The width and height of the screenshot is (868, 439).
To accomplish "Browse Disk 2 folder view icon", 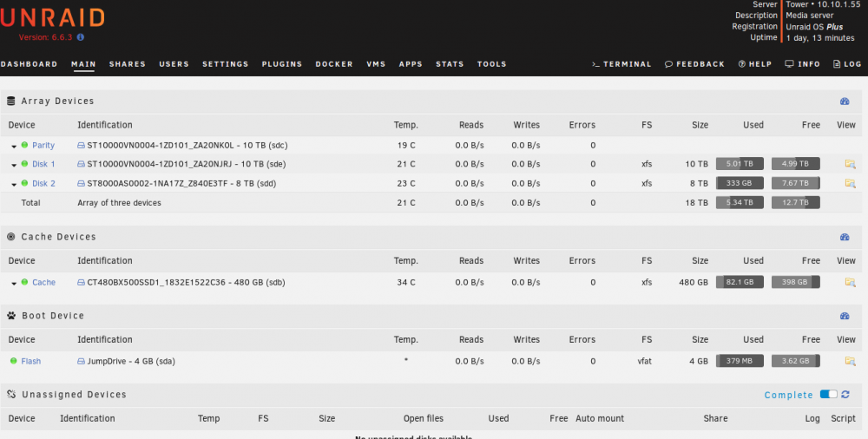I will [x=850, y=183].
